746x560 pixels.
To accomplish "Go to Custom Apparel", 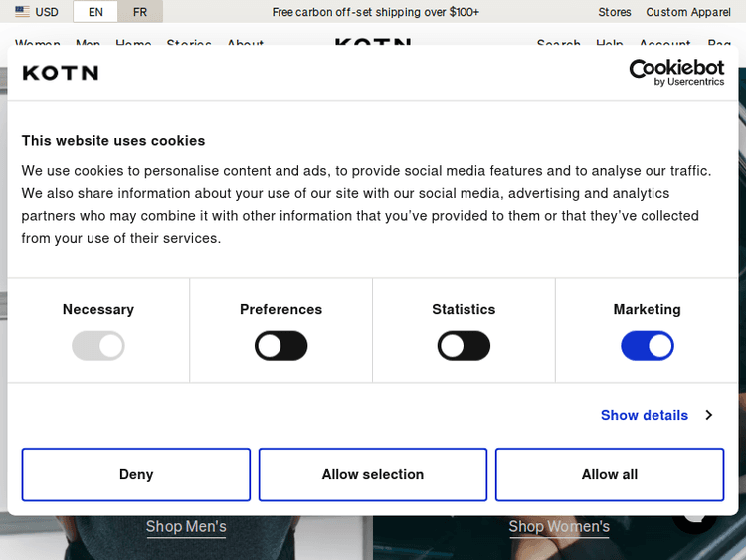I will coord(688,12).
